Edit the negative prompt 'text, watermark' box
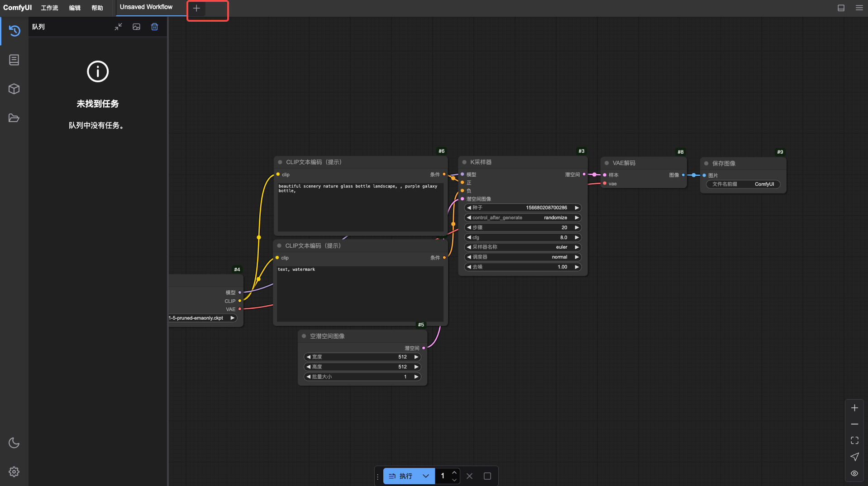Image resolution: width=868 pixels, height=486 pixels. 360,294
